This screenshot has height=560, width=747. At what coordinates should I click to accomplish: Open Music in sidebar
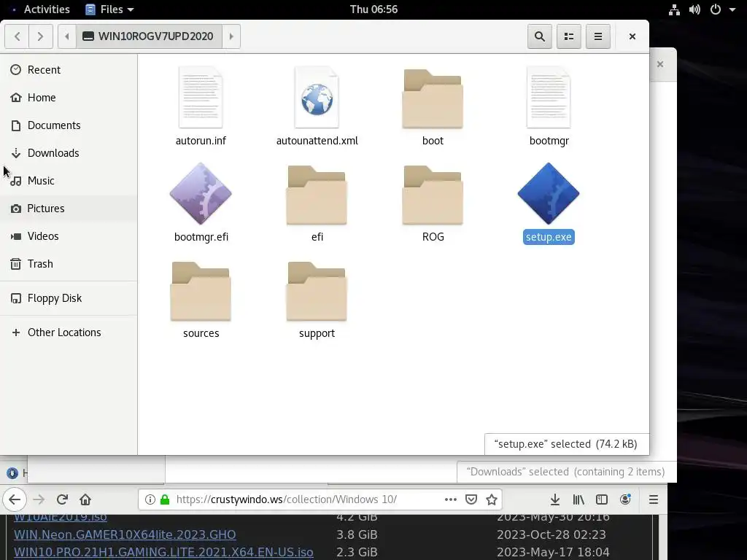69,181
